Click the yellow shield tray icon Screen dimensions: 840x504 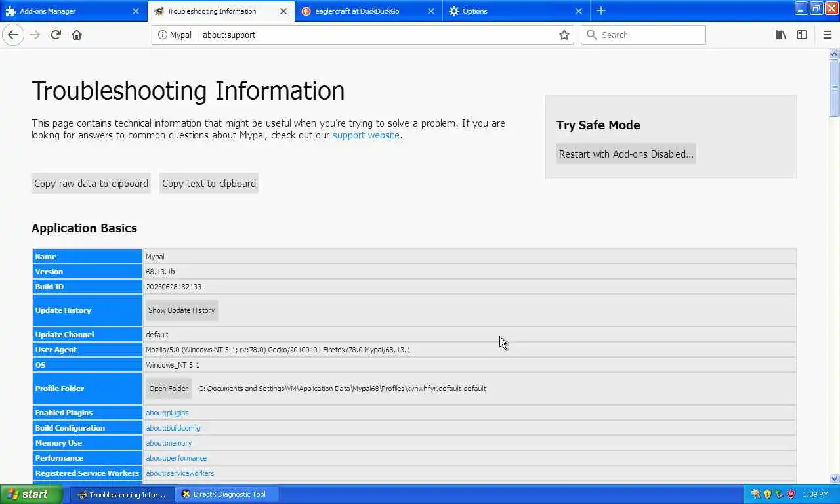pos(767,494)
